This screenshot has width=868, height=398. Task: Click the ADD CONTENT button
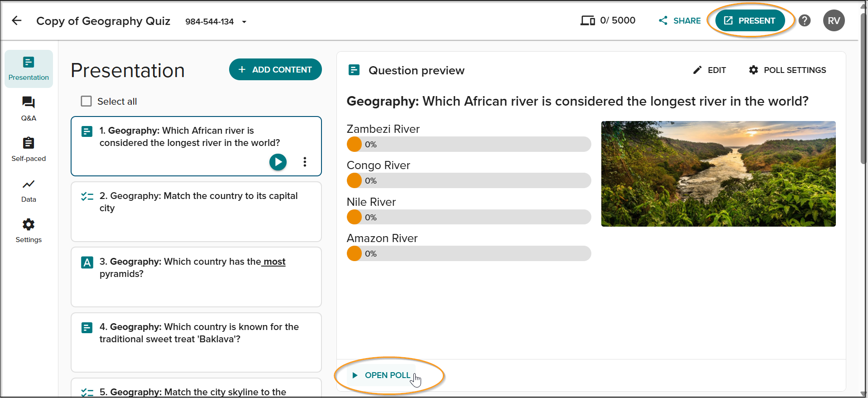click(275, 69)
